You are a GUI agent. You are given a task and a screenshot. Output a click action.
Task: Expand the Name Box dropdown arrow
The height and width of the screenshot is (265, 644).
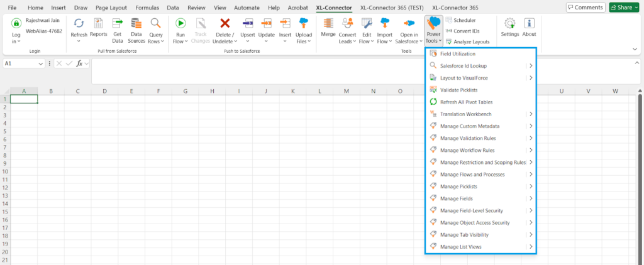[x=41, y=63]
